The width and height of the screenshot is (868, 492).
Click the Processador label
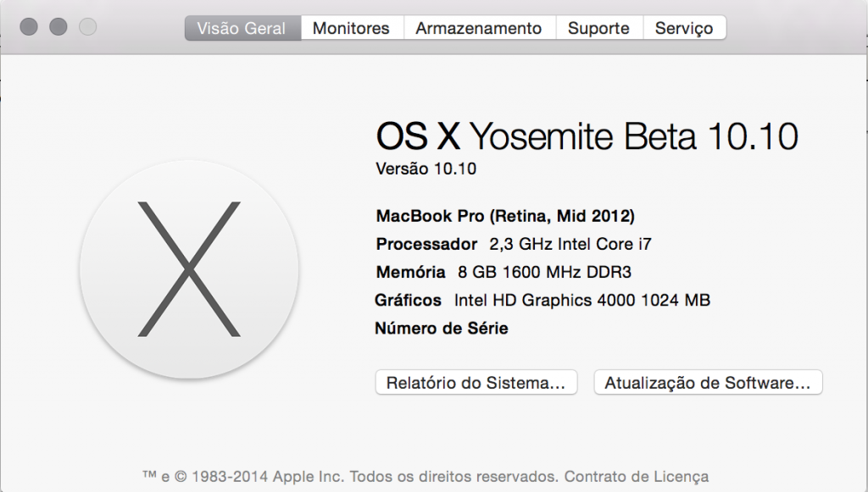(x=426, y=244)
